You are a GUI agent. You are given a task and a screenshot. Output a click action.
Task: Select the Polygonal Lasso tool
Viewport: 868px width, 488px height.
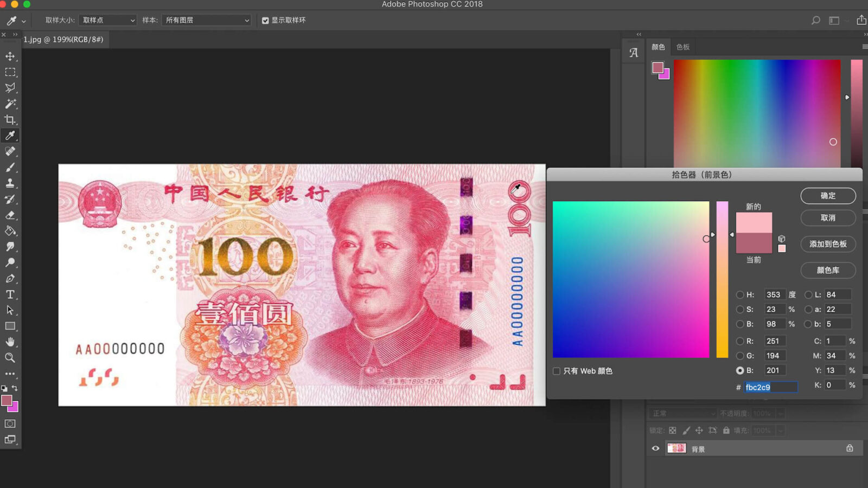(10, 88)
